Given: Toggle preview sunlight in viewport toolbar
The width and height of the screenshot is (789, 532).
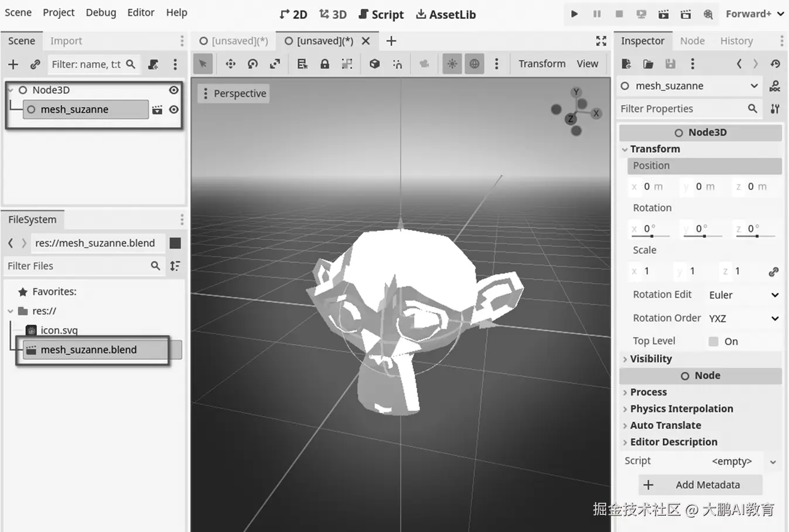Looking at the screenshot, I should (x=452, y=64).
